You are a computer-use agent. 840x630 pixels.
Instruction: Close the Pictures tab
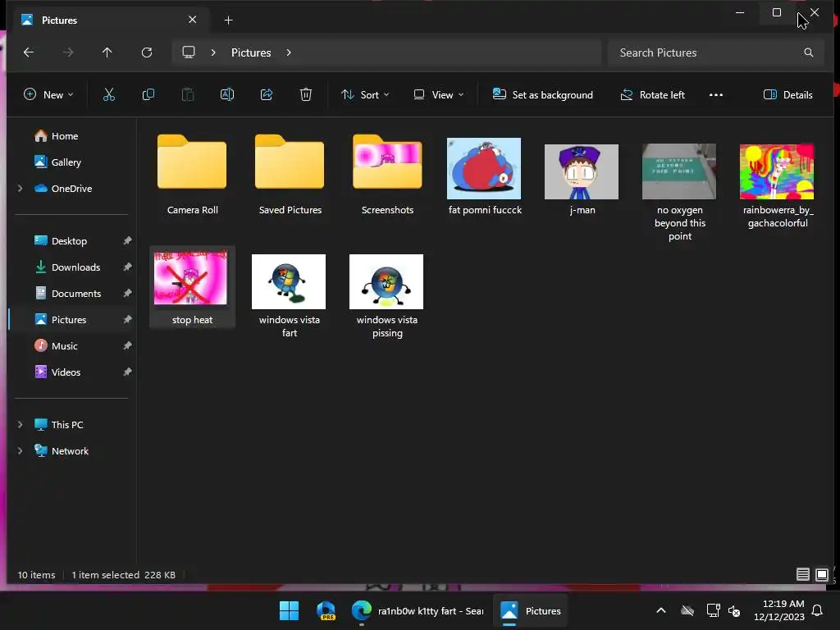192,20
